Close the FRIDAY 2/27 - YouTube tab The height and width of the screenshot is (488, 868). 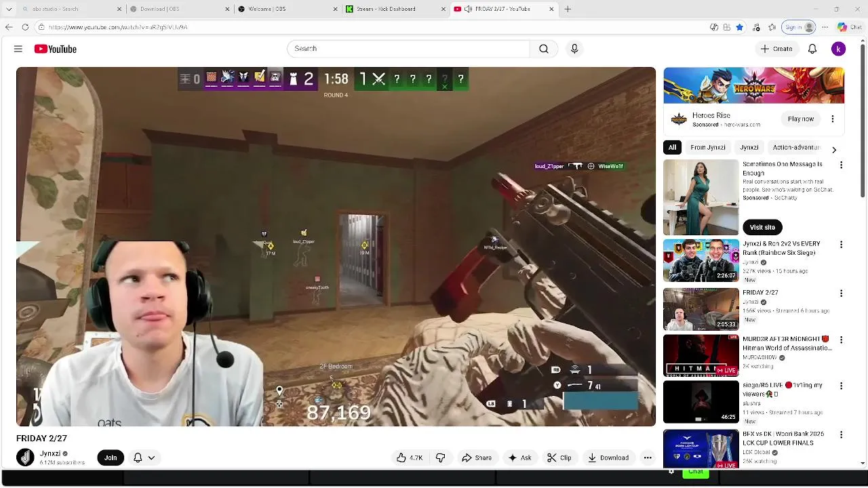pyautogui.click(x=551, y=9)
